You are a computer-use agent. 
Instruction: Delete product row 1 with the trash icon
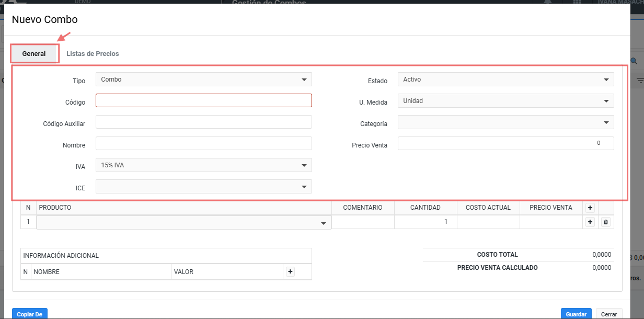[606, 222]
